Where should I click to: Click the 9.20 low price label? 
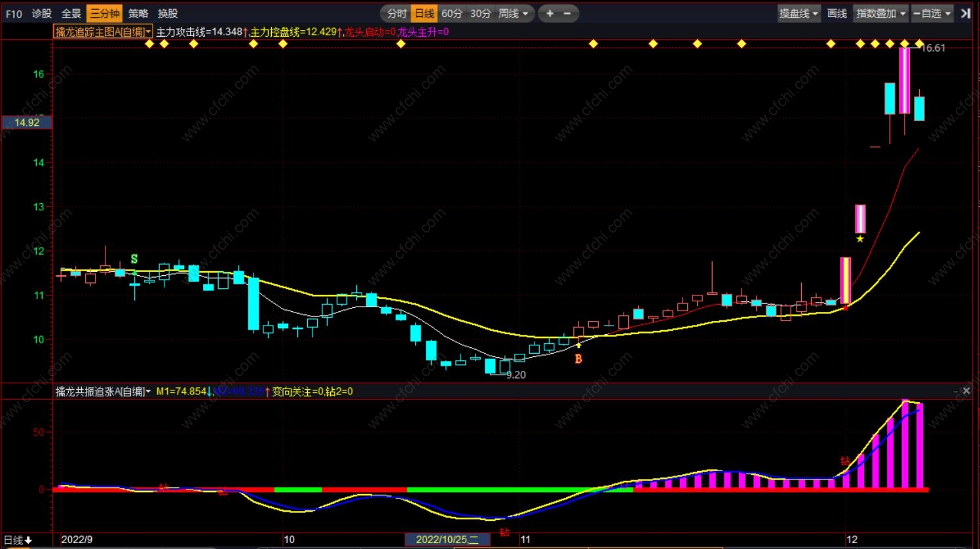click(516, 375)
